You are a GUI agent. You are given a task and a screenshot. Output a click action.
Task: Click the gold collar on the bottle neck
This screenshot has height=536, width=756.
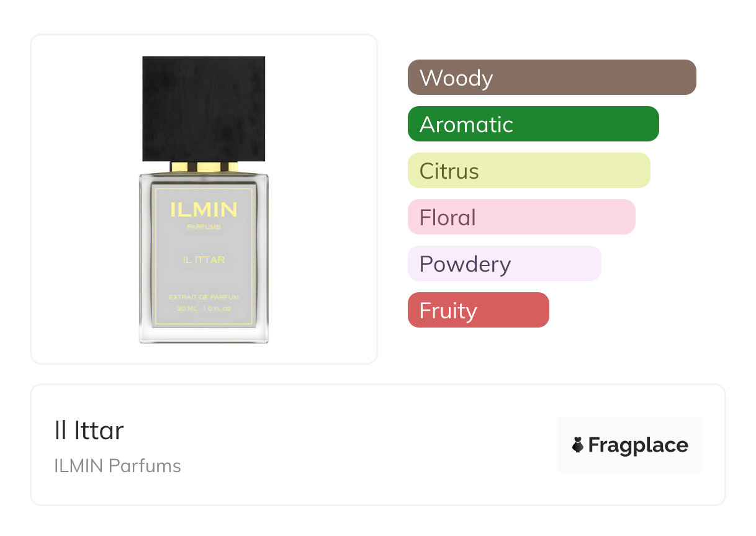[204, 167]
